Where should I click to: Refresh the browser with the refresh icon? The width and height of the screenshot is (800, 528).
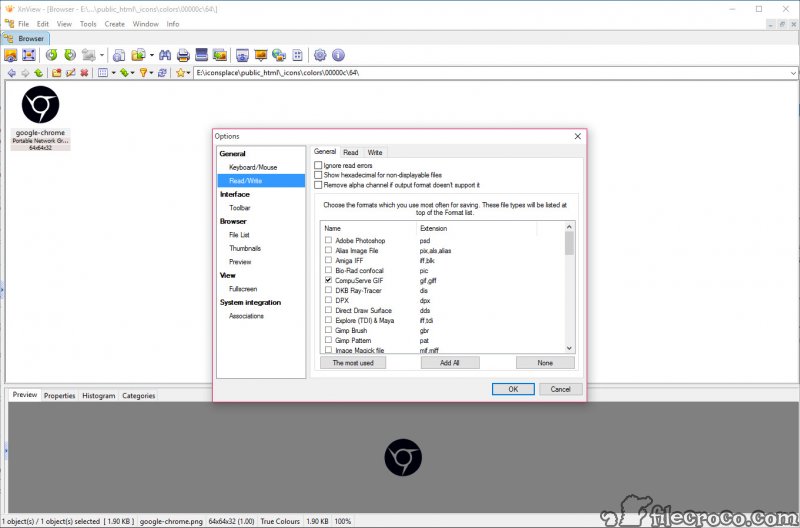(x=162, y=73)
